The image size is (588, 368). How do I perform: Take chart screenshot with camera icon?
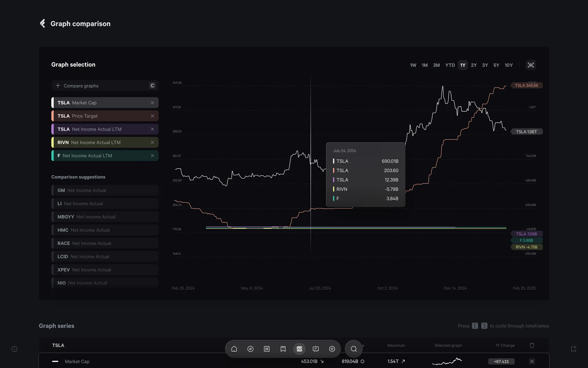tap(531, 65)
